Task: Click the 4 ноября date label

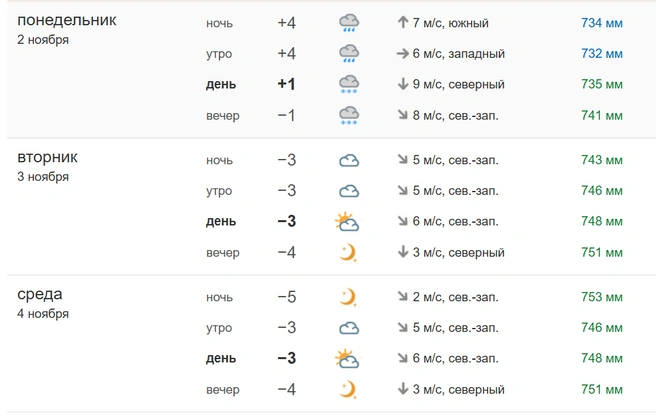Action: (43, 314)
